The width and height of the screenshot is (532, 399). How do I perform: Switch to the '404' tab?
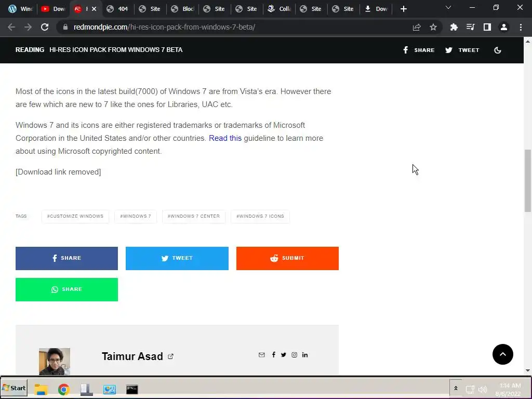coord(117,9)
